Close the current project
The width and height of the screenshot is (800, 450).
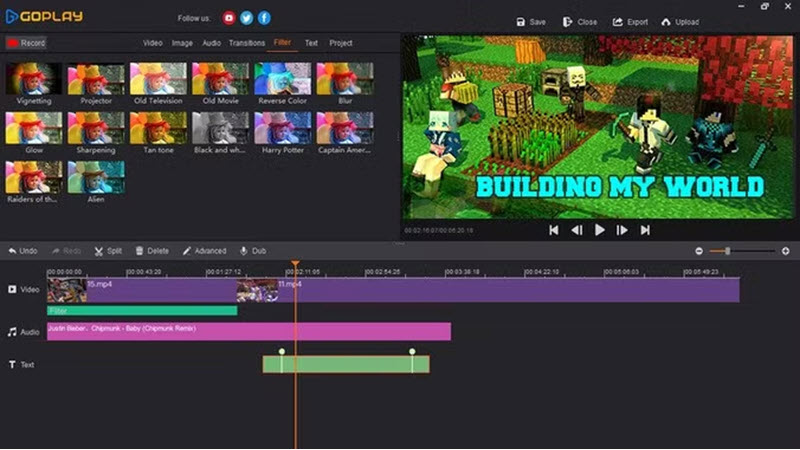coord(580,22)
